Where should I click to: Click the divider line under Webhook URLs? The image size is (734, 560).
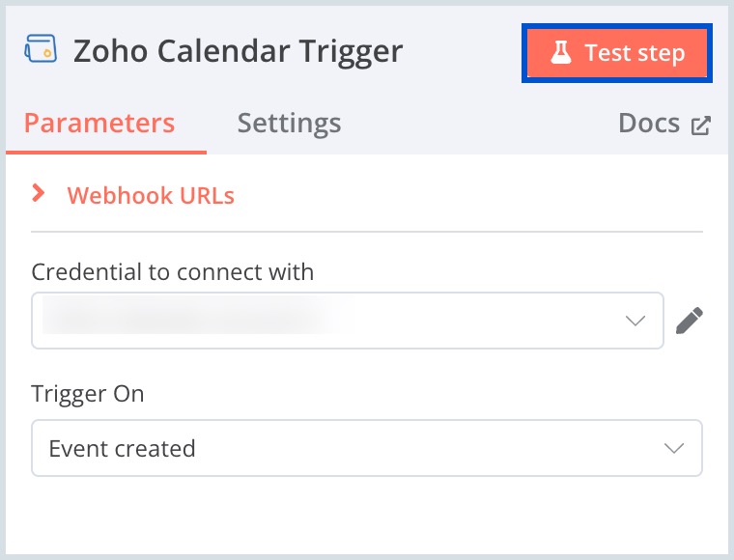tap(367, 232)
